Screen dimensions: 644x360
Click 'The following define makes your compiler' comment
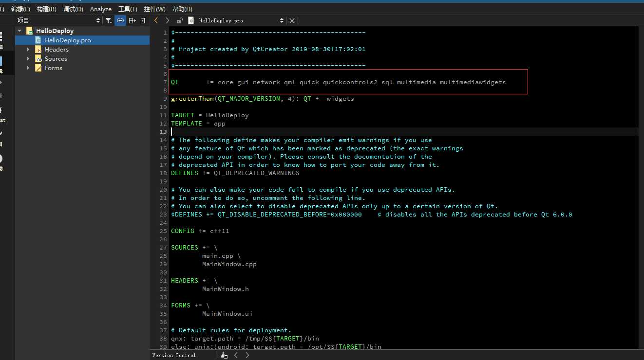point(302,140)
